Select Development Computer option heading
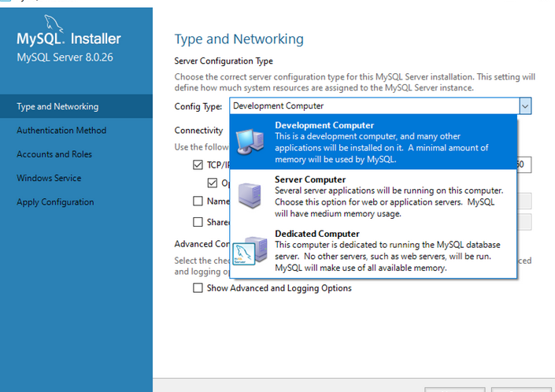Screen dimensions: 555x392 pos(324,125)
